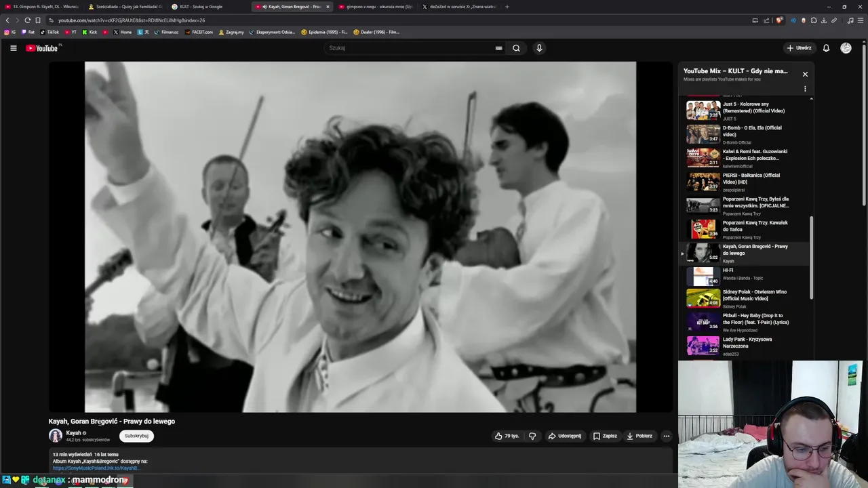Open the FACEIT.com bookmark

[x=199, y=32]
